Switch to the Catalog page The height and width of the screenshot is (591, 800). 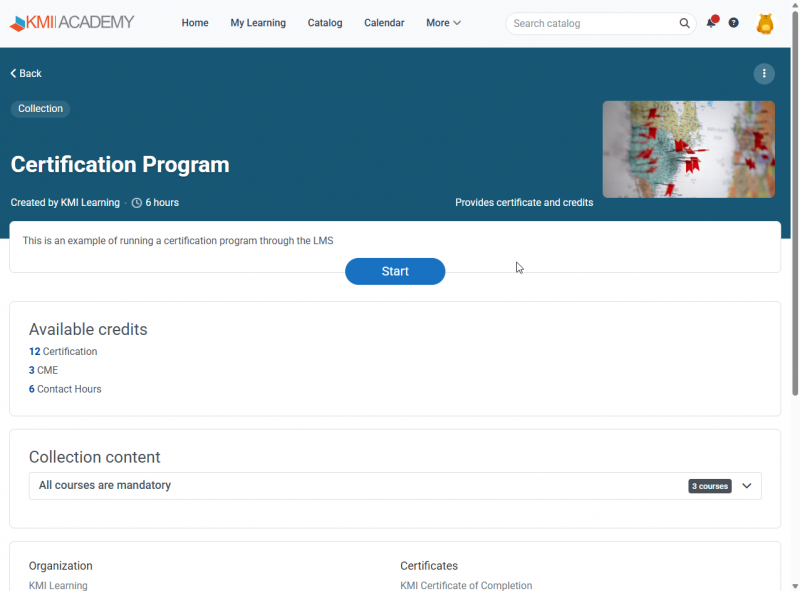tap(324, 22)
